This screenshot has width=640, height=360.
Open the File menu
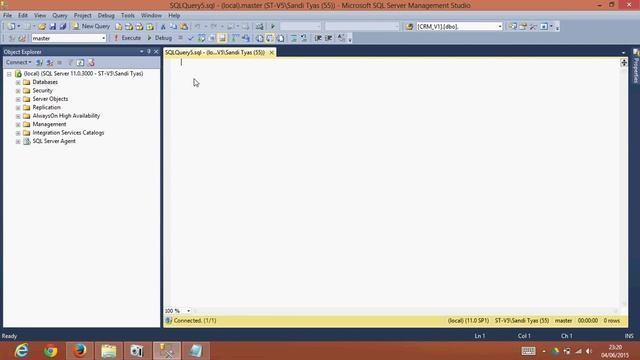7,15
